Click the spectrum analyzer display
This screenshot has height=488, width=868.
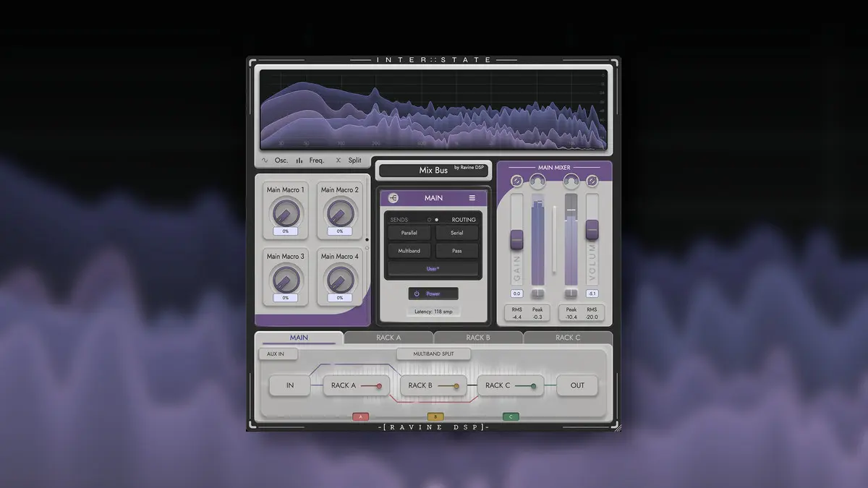point(433,109)
